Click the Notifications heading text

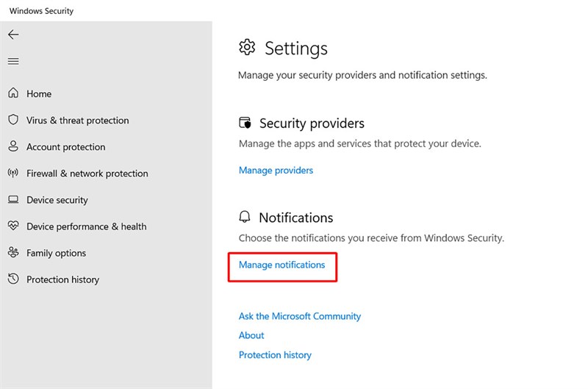click(296, 218)
